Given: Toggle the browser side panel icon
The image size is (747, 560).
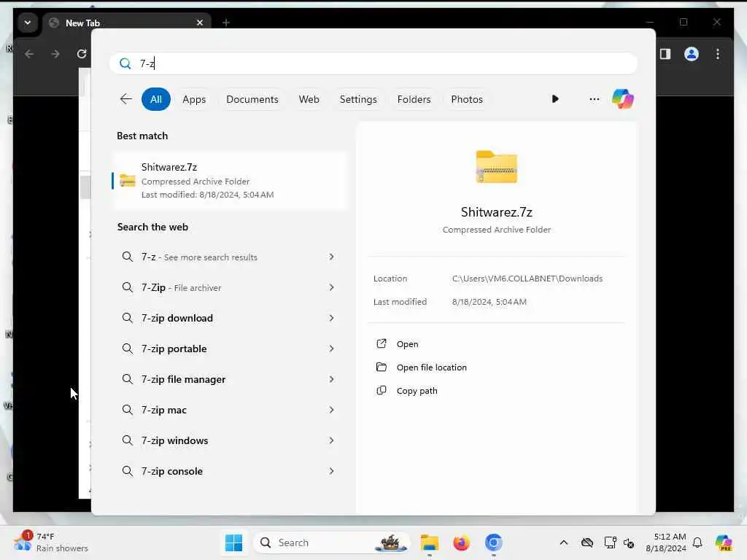Looking at the screenshot, I should coord(665,54).
